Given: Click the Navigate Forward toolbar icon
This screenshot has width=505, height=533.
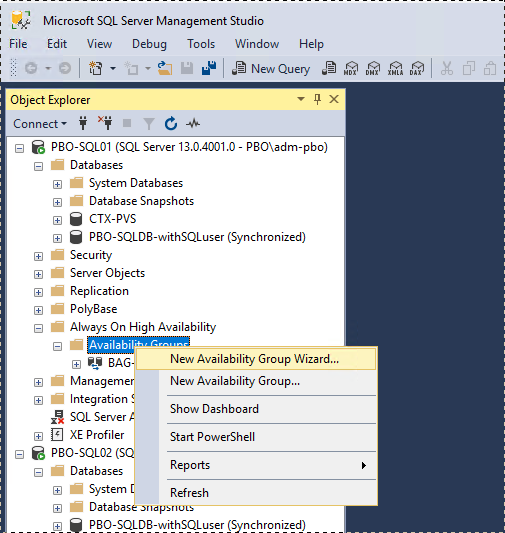Looking at the screenshot, I should [65, 68].
